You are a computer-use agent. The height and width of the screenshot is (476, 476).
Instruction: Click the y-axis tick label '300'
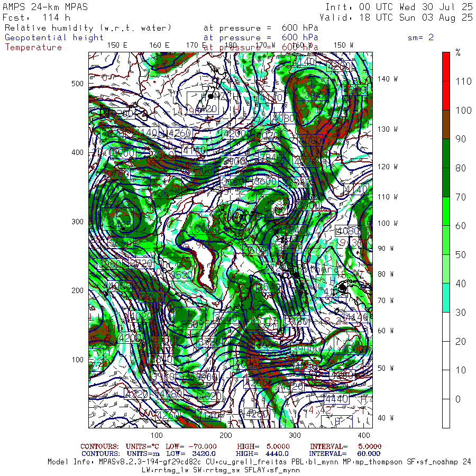pos(77,222)
